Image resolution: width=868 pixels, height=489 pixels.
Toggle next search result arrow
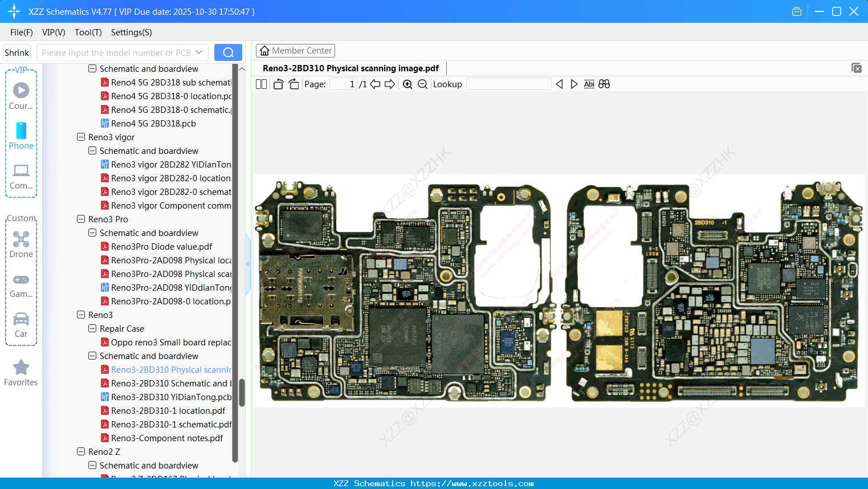click(574, 84)
